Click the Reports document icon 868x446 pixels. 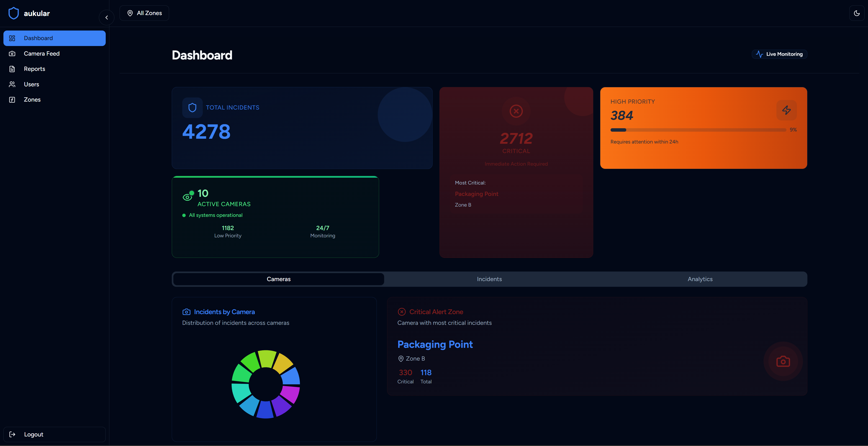[12, 69]
